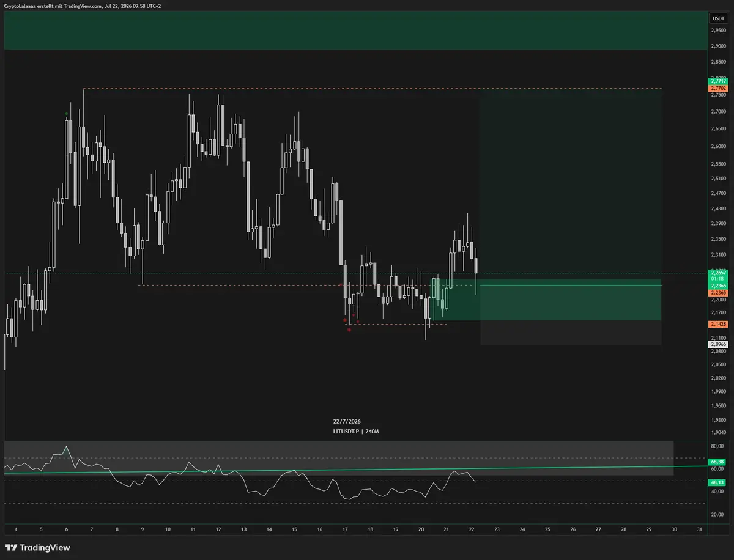This screenshot has width=734, height=560.
Task: Click day 17 on the time axis
Action: pos(344,529)
